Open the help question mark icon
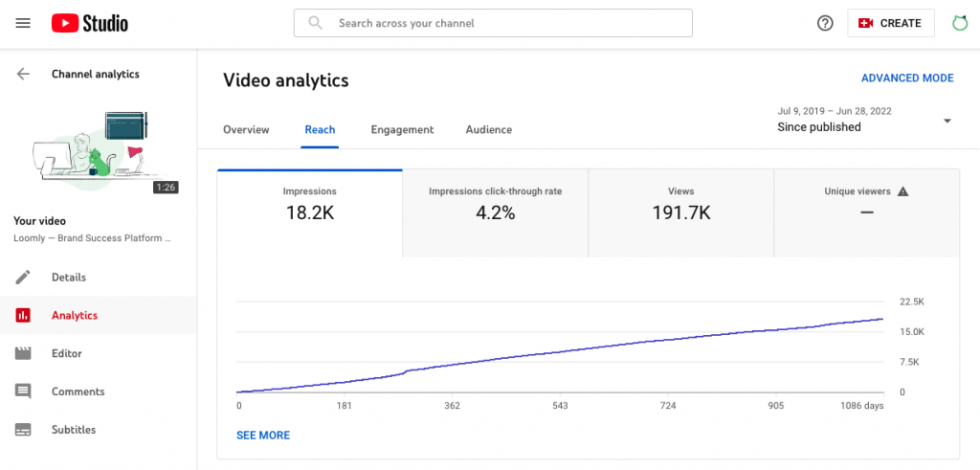 [x=825, y=23]
